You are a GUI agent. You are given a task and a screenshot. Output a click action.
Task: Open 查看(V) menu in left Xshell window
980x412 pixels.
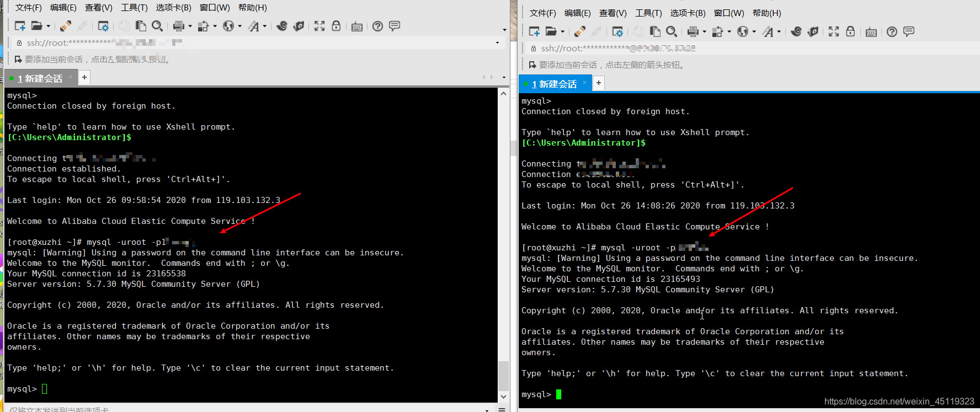coord(98,8)
